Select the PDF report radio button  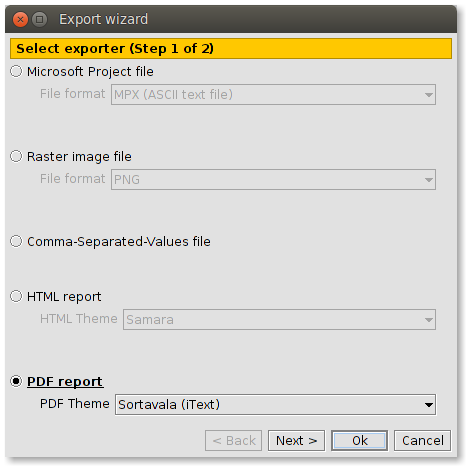pos(16,381)
